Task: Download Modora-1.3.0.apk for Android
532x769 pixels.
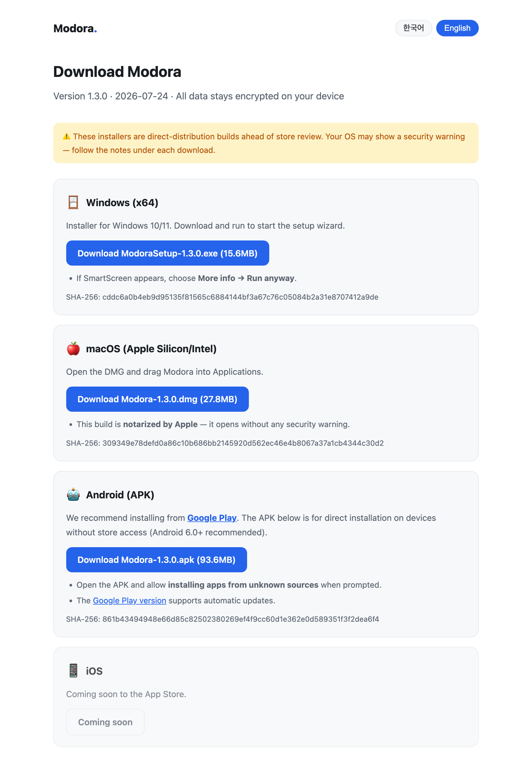Action: pos(156,560)
